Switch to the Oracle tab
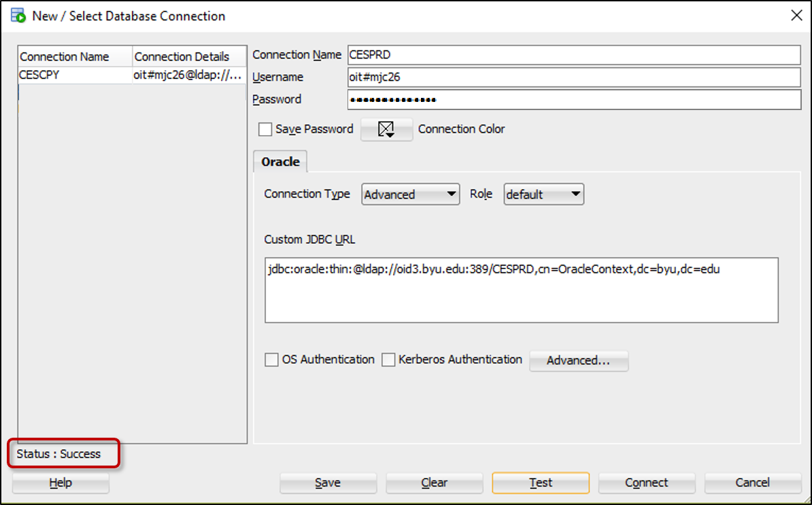 [x=280, y=162]
